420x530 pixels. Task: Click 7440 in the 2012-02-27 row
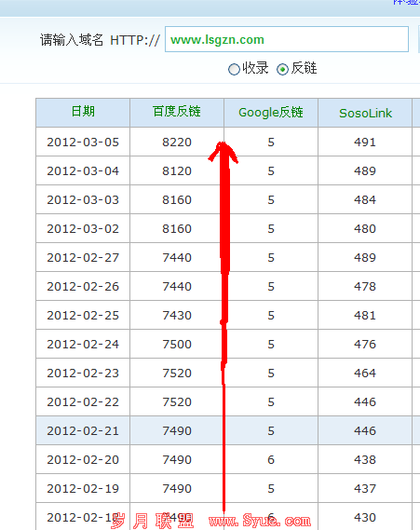click(177, 258)
